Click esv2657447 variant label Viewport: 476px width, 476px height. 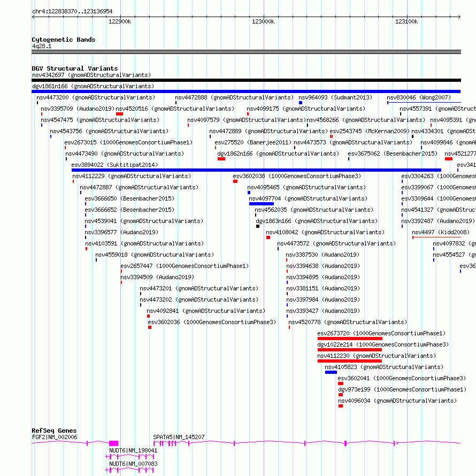(185, 266)
